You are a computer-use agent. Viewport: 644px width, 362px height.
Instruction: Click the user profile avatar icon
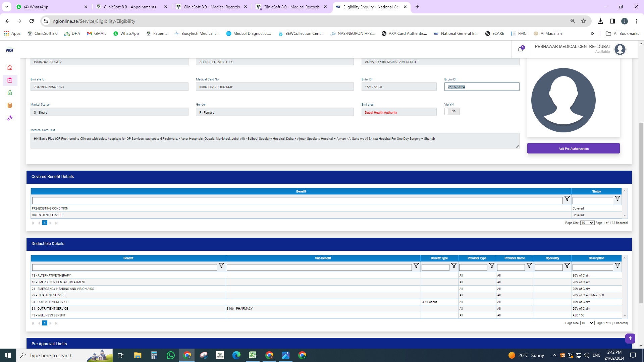pos(620,50)
